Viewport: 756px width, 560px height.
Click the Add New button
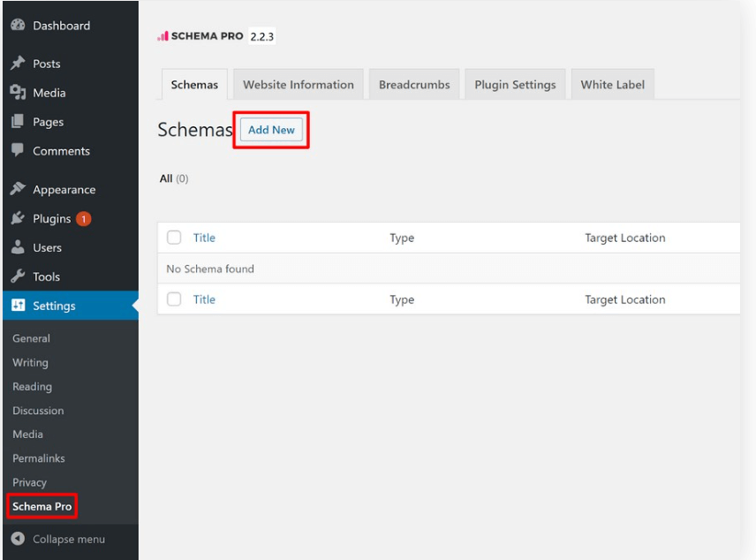coord(270,131)
